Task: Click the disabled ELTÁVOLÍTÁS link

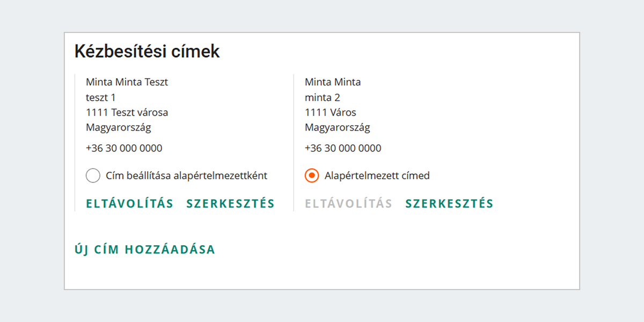Action: 348,203
